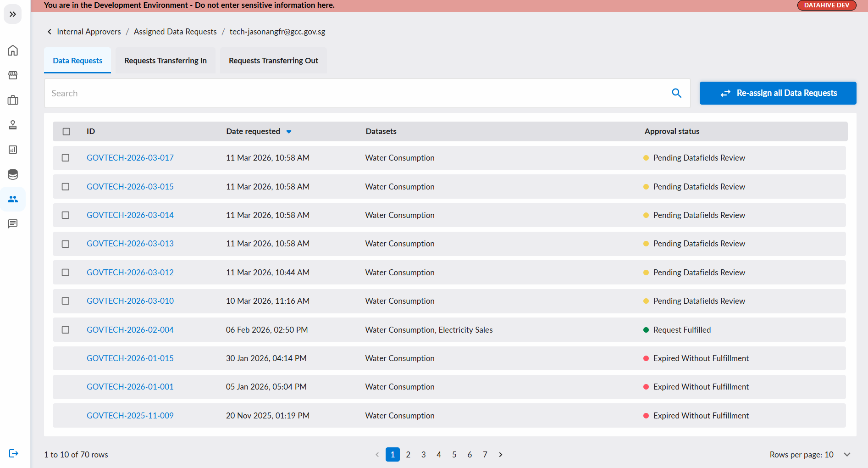Open the briefcase icon in sidebar
This screenshot has width=868, height=468.
pyautogui.click(x=13, y=100)
